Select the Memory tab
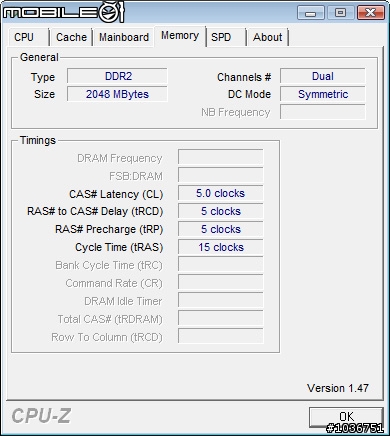This screenshot has width=390, height=436. 180,36
